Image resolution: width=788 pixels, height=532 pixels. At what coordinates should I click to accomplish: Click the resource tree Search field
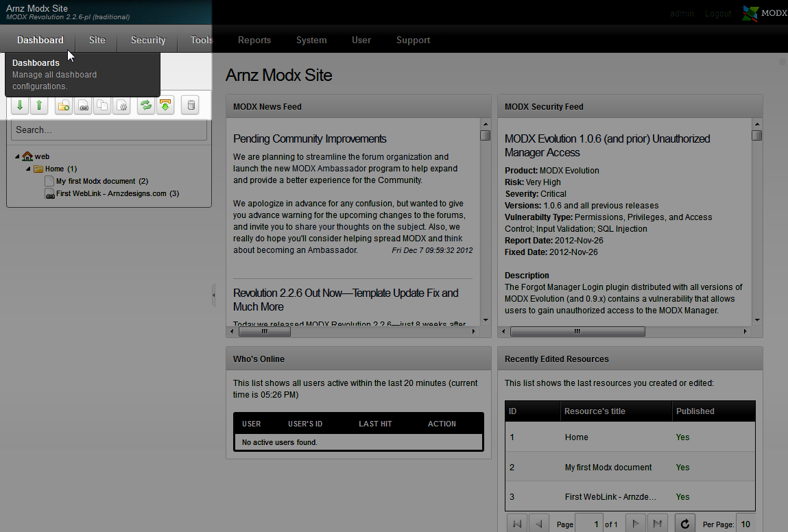[109, 130]
